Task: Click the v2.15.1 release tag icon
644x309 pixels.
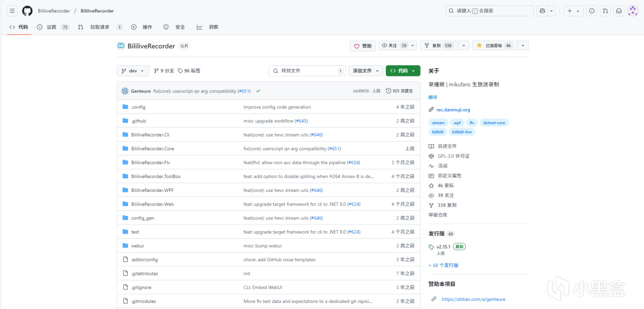Action: point(431,247)
